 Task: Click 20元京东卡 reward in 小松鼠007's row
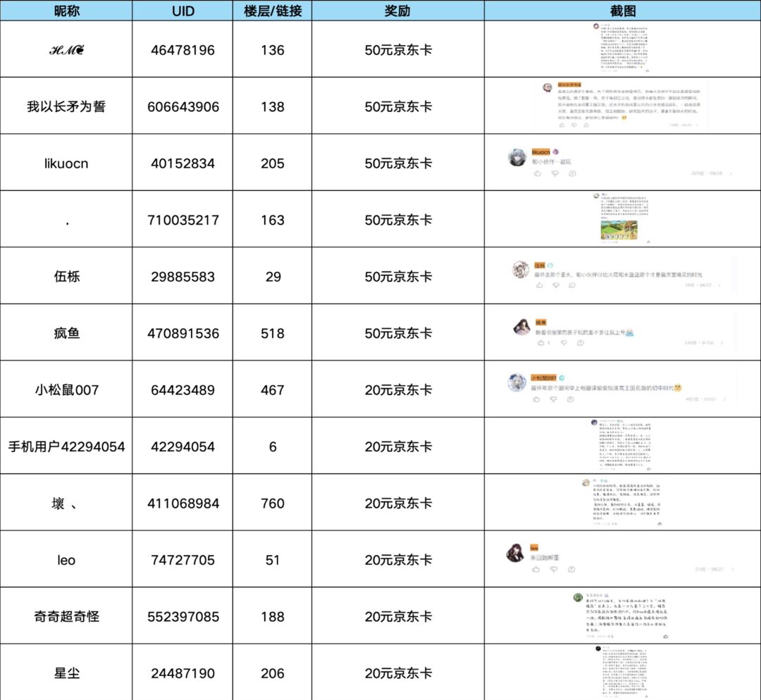tap(398, 390)
